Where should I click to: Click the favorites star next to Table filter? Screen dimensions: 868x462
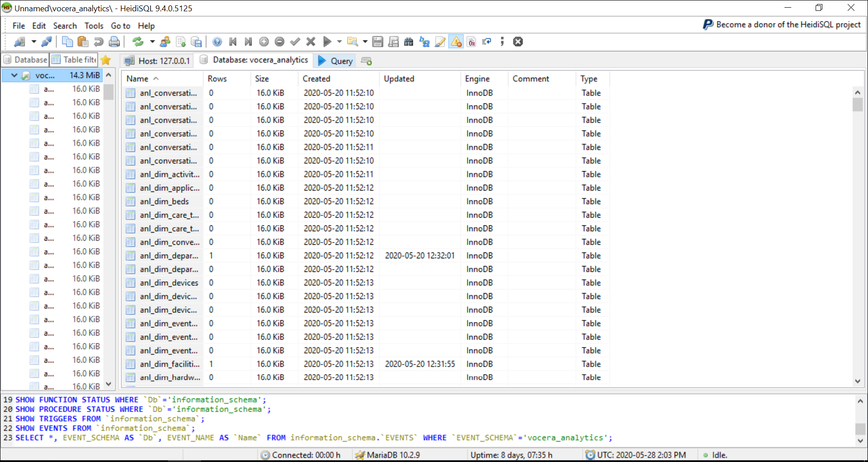(106, 60)
